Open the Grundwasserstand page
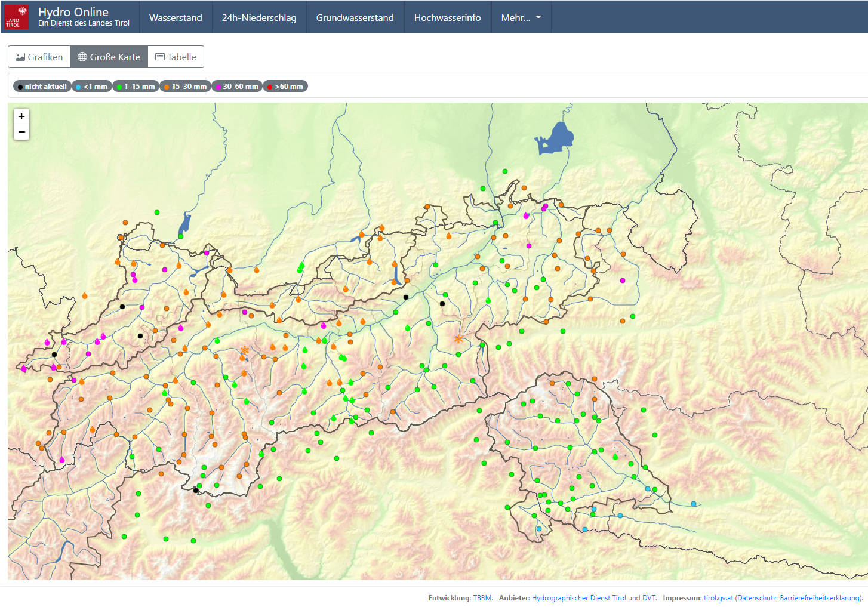868x607 pixels. [355, 17]
